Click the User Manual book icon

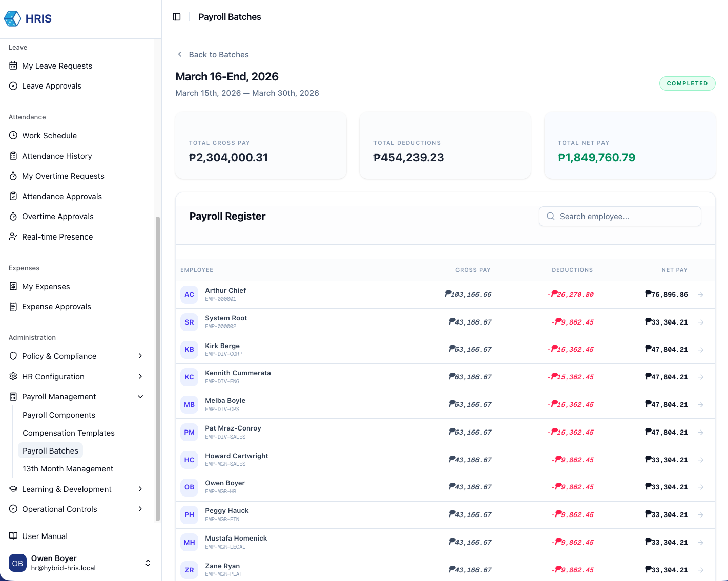point(13,536)
